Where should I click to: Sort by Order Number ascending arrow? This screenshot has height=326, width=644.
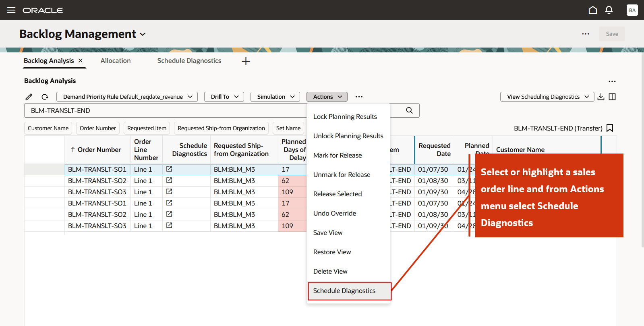coord(73,150)
